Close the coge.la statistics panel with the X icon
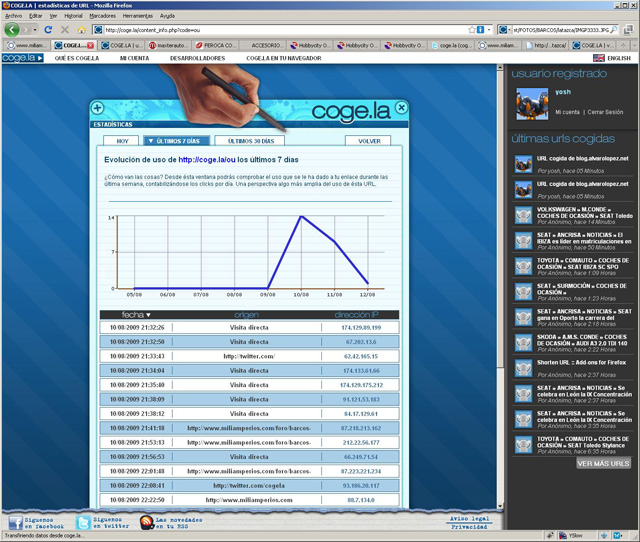Image resolution: width=640 pixels, height=542 pixels. [x=401, y=108]
